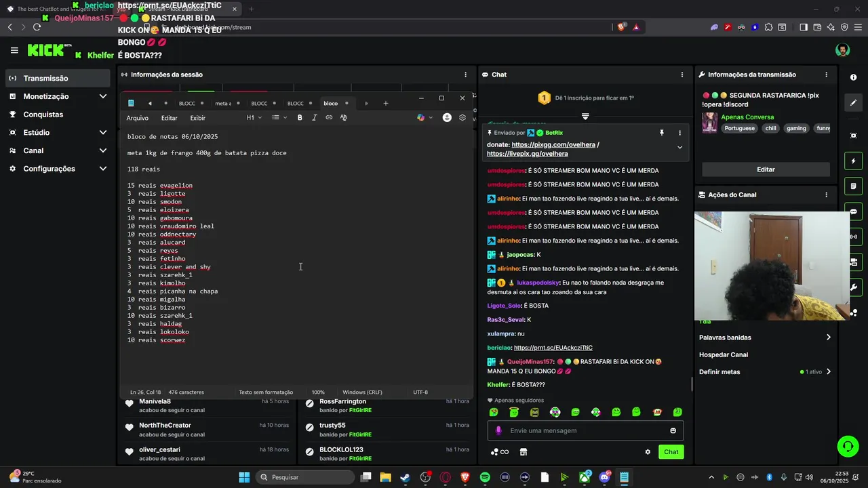Expand Monetização sidebar section
The image size is (868, 488).
click(x=103, y=96)
